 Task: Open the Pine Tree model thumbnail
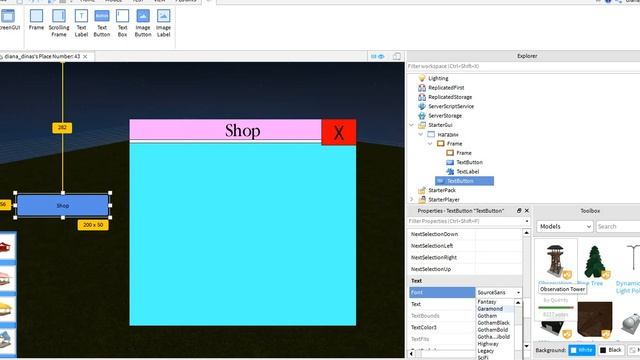594,262
